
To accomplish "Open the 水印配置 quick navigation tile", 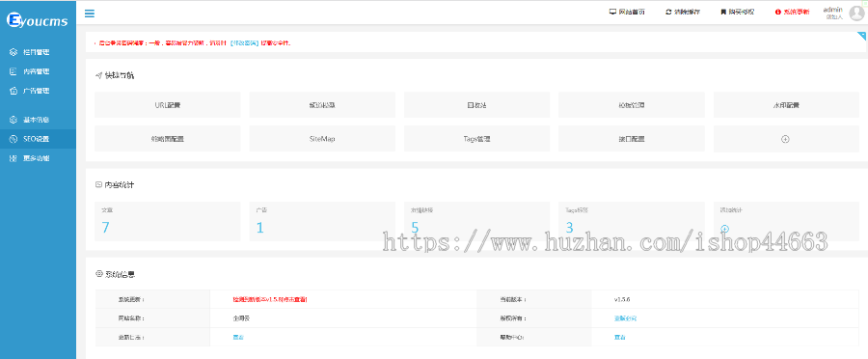I will click(x=786, y=104).
